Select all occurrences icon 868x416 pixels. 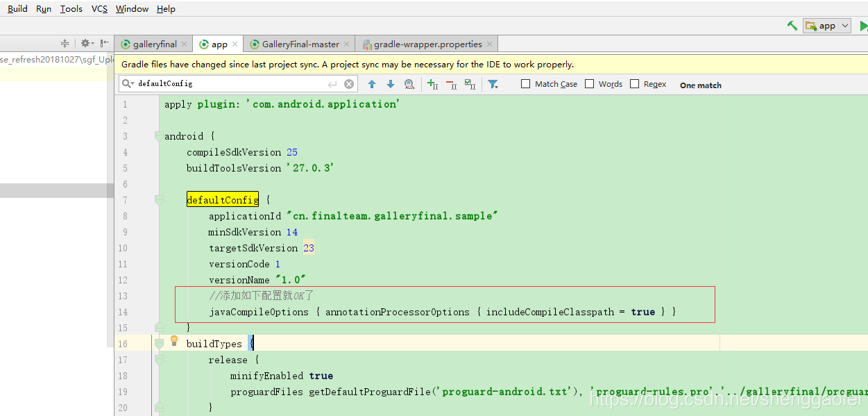470,84
